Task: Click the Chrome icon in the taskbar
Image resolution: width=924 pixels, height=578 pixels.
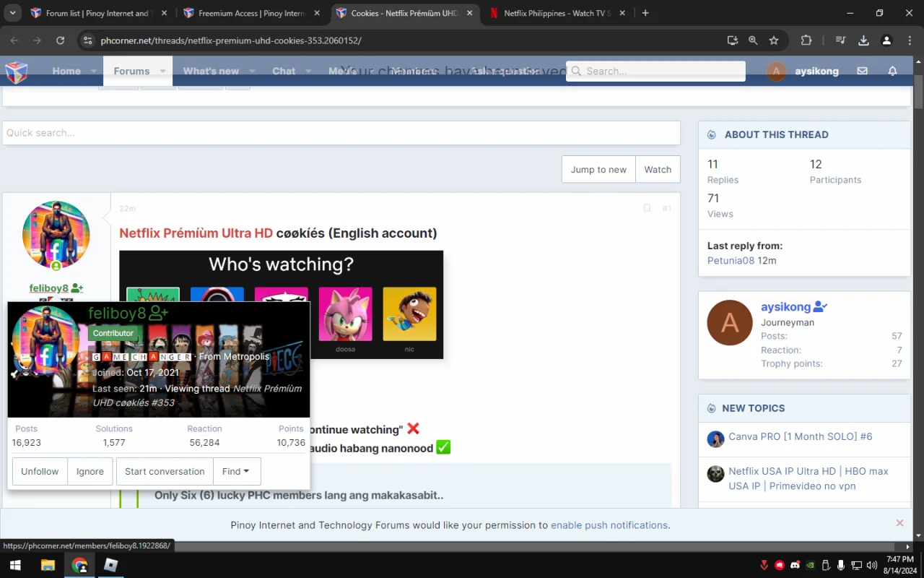Action: [79, 565]
